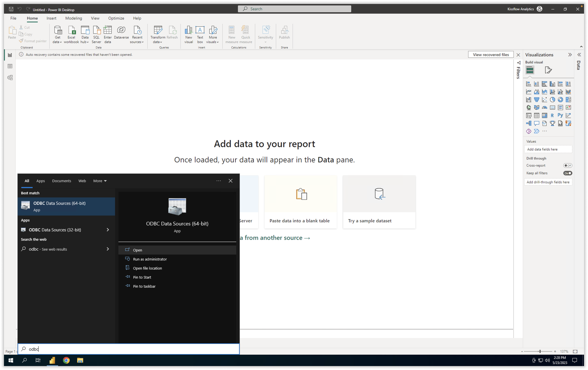
Task: Dismiss the auto recovery notification bar
Action: [x=518, y=55]
